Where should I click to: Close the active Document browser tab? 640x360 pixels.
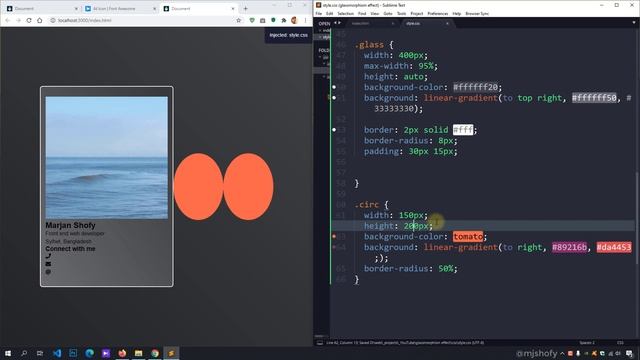tap(233, 8)
